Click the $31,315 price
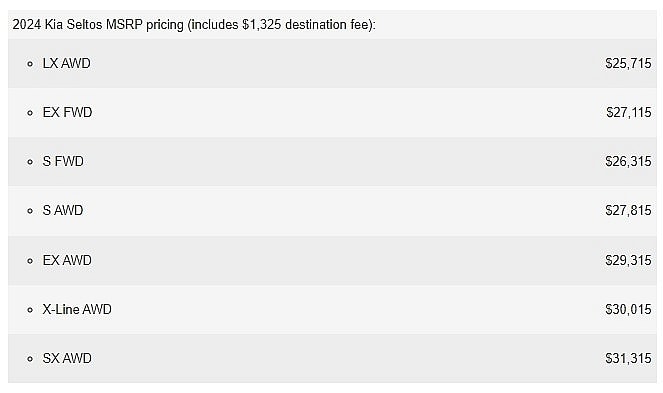This screenshot has height=393, width=663. 628,358
